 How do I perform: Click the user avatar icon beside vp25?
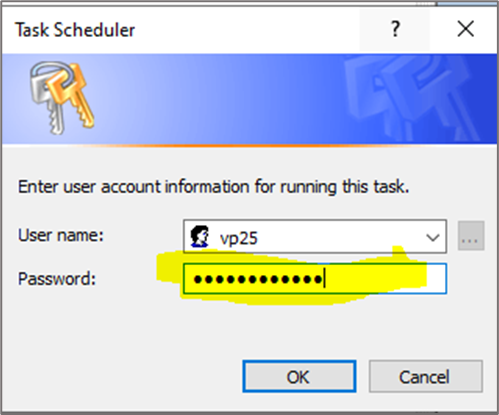coord(200,236)
